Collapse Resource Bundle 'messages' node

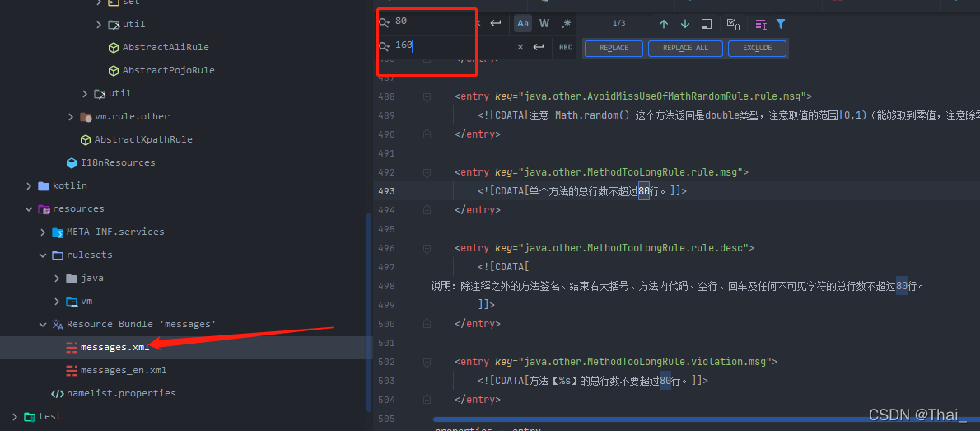[43, 324]
